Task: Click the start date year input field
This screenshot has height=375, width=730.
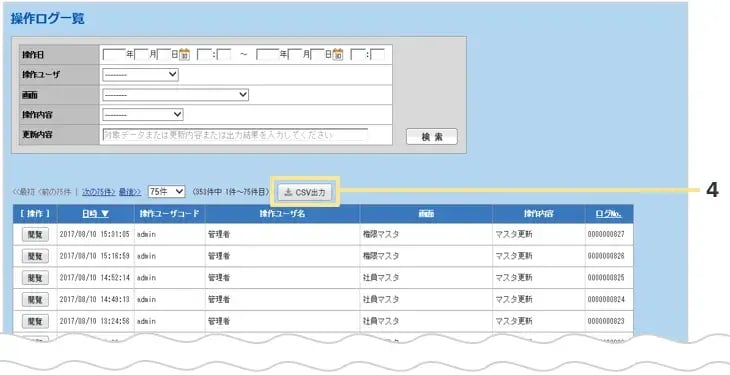Action: [114, 55]
